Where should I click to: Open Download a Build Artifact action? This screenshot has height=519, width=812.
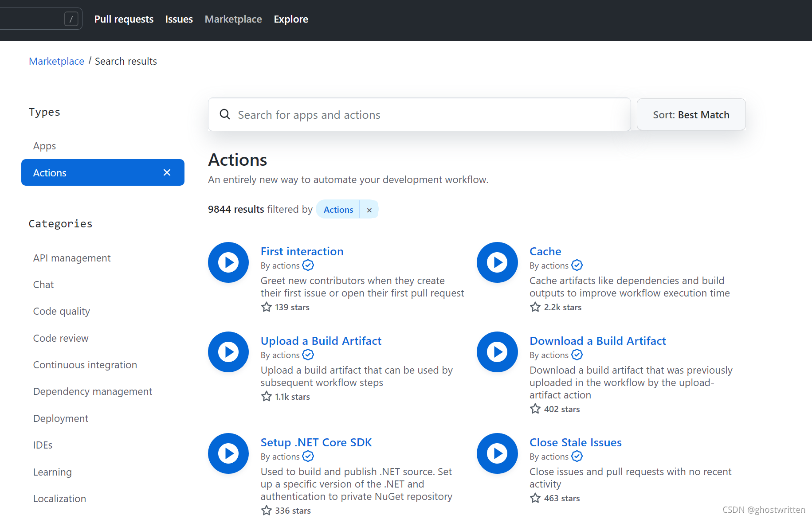(x=598, y=341)
